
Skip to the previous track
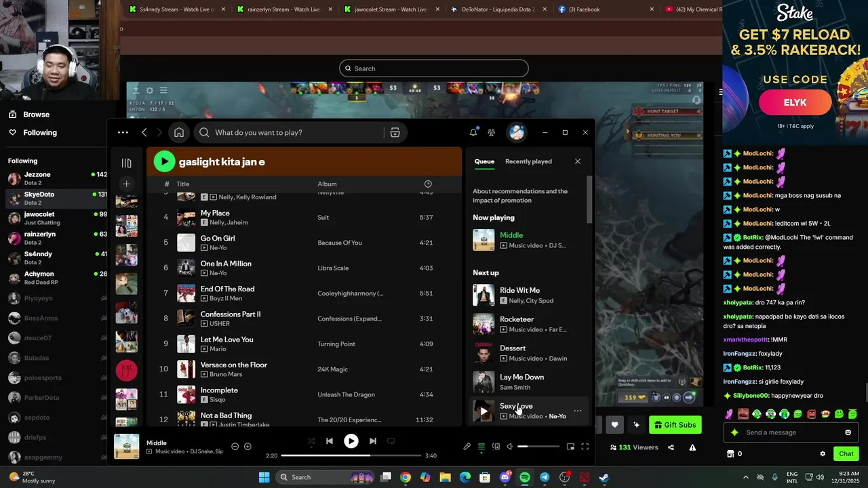pyautogui.click(x=330, y=441)
